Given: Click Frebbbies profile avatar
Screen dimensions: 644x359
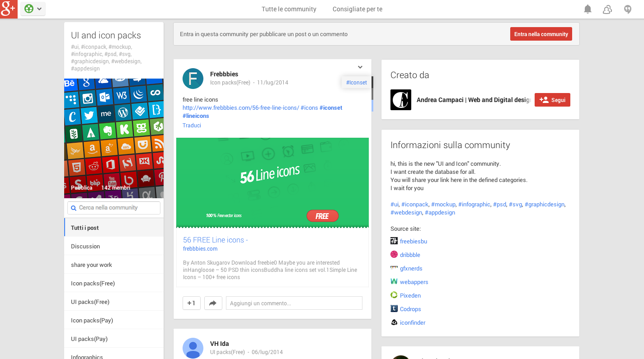Looking at the screenshot, I should 193,79.
